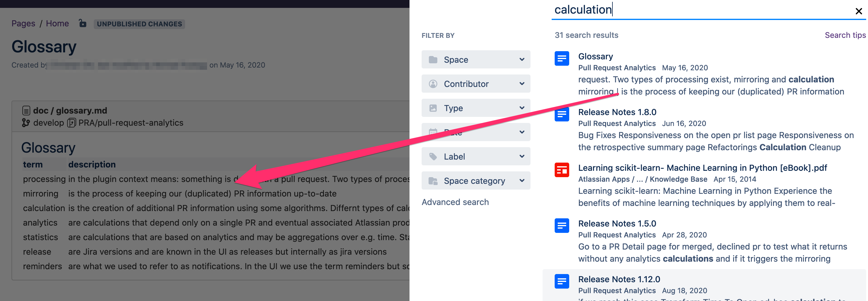Image resolution: width=868 pixels, height=301 pixels.
Task: Open the Search tips link
Action: (x=845, y=35)
